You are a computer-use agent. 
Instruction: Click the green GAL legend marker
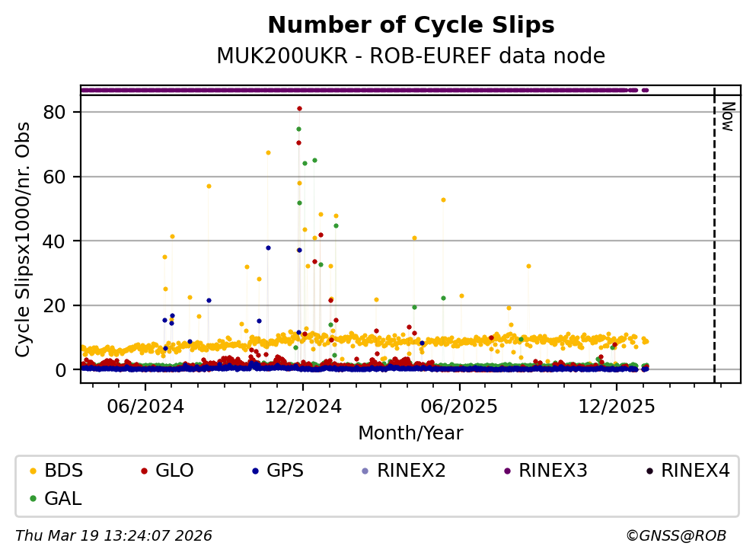pos(32,499)
